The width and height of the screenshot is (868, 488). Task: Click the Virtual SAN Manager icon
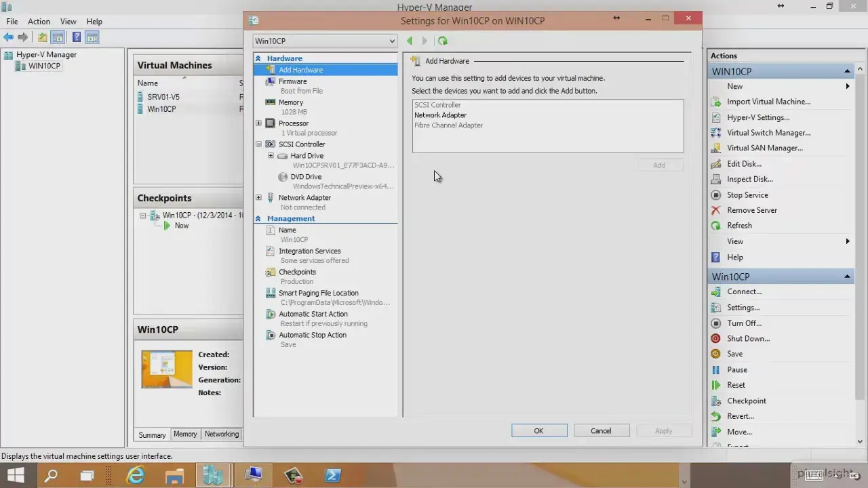click(x=715, y=148)
